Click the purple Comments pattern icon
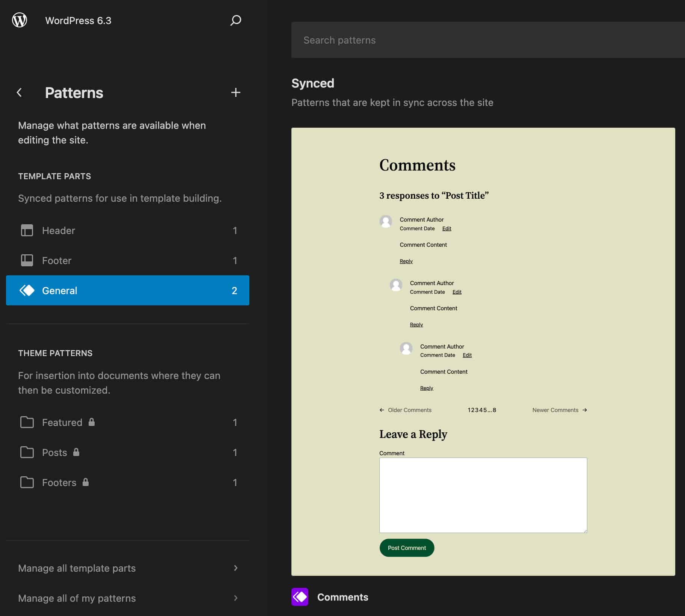The width and height of the screenshot is (685, 616). pos(299,597)
